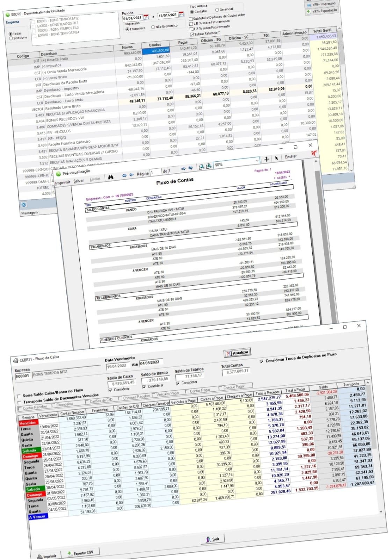The height and width of the screenshot is (559, 392).
Task: Click the CEBR11 printer title icon
Action: [15, 361]
